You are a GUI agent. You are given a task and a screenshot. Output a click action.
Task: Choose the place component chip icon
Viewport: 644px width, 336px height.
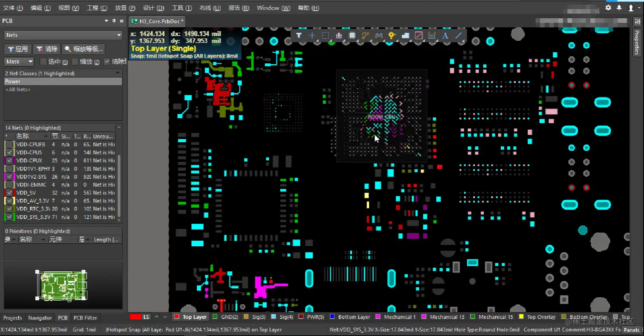(x=352, y=36)
